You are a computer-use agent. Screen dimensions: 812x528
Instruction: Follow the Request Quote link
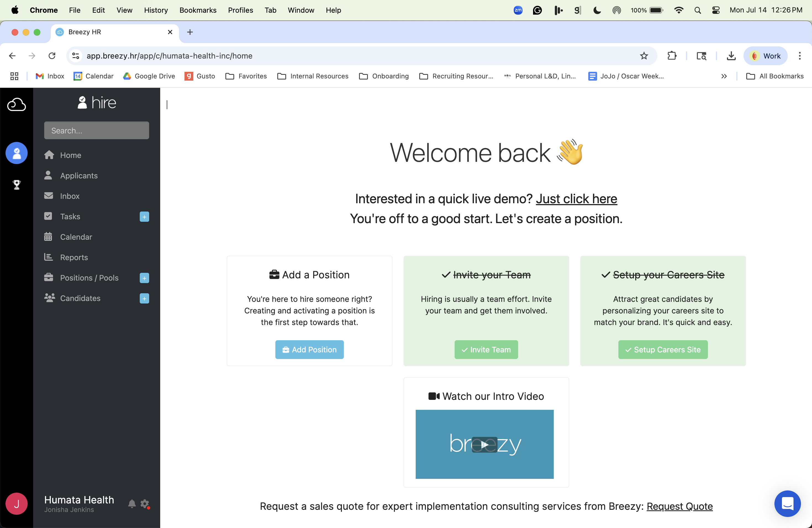pos(680,506)
